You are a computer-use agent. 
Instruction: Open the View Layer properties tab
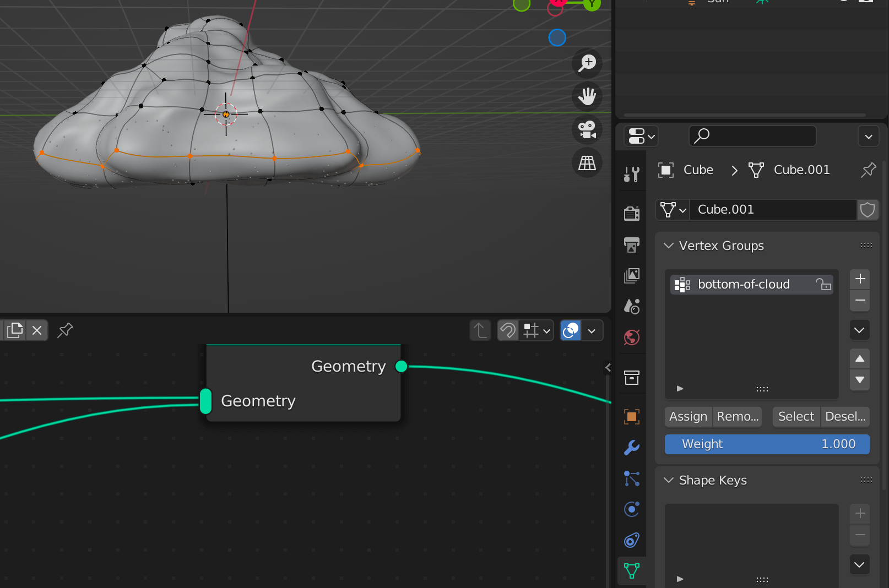click(x=632, y=275)
